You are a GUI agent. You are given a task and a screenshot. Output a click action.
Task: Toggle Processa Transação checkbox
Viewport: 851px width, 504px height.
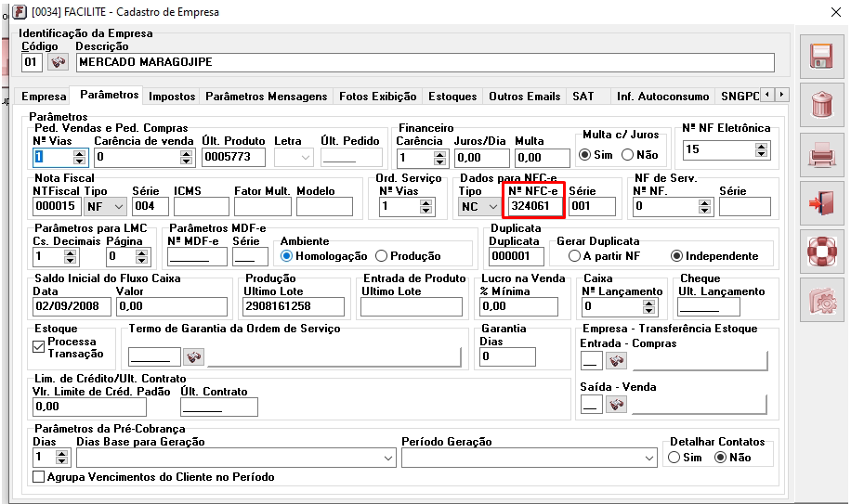[38, 347]
